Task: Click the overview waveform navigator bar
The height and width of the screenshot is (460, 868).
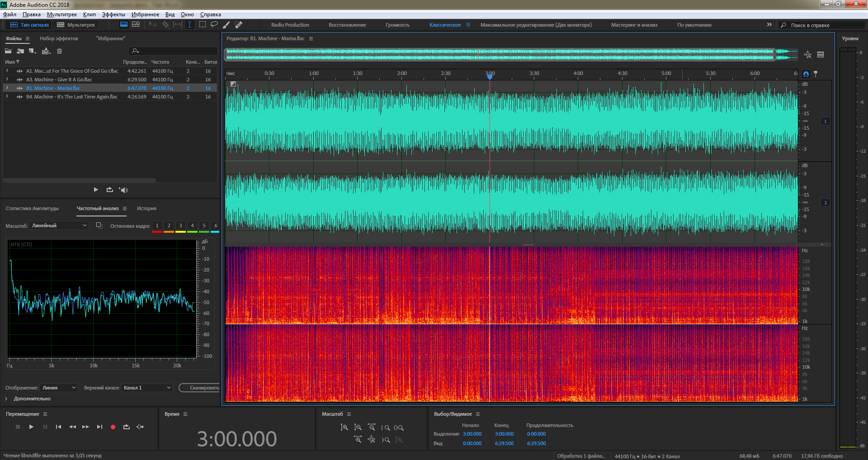Action: click(x=501, y=55)
